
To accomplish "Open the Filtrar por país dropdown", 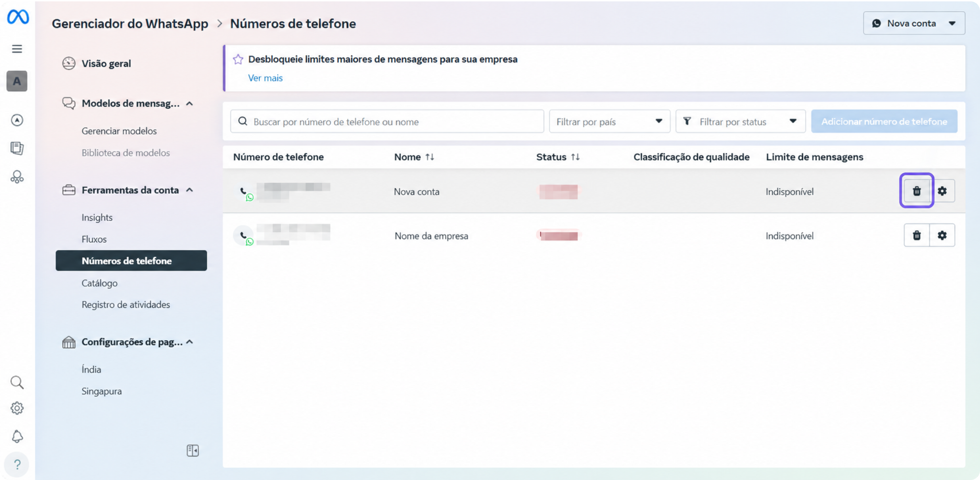I will [609, 122].
